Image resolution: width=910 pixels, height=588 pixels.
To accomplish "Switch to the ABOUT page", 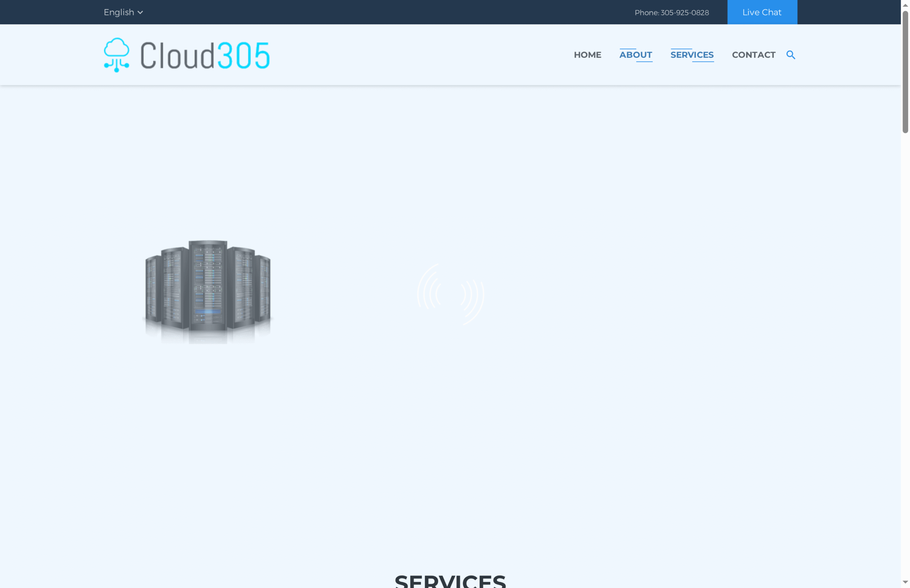I will (635, 55).
